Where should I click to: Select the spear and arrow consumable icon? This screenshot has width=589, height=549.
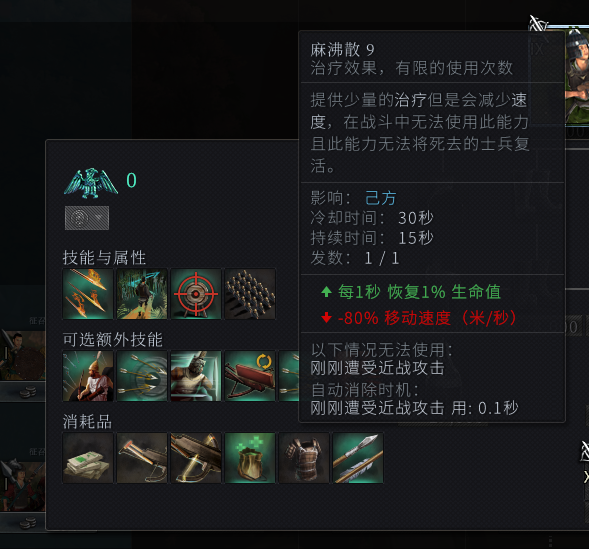(358, 458)
